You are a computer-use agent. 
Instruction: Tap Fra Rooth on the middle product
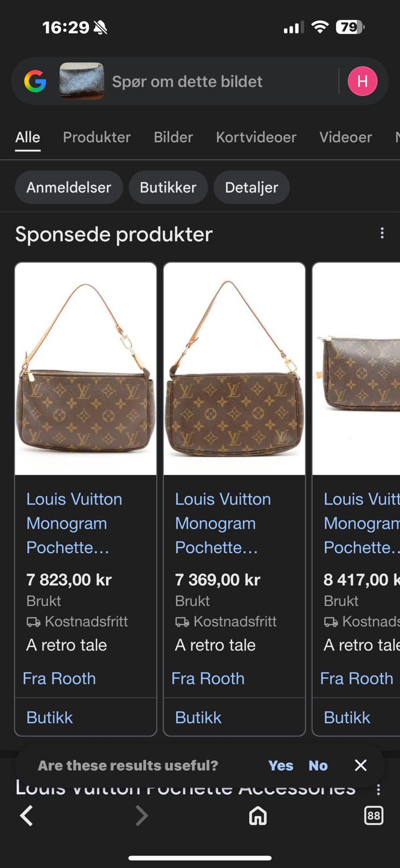[208, 678]
